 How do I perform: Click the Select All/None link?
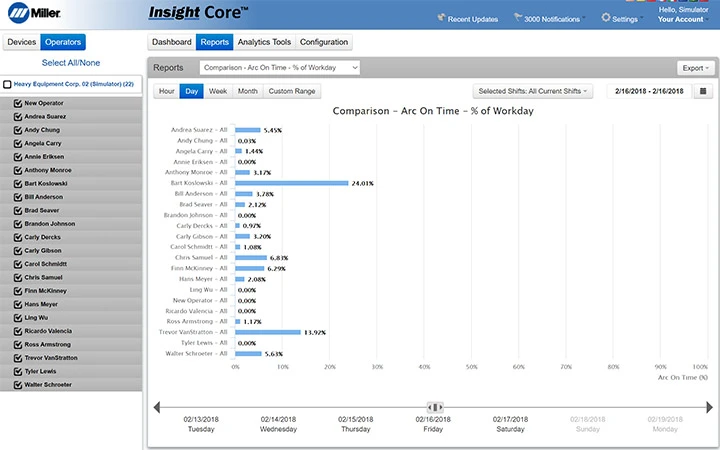pyautogui.click(x=71, y=63)
